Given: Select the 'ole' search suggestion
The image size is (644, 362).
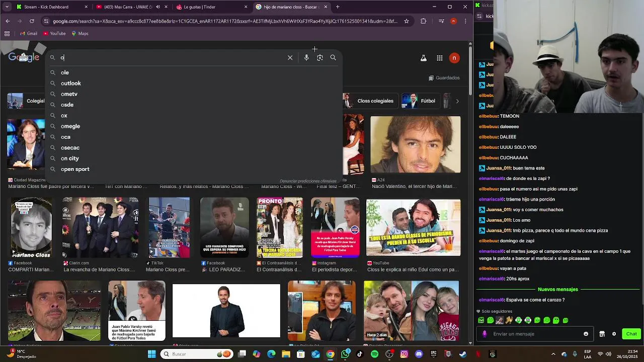Looking at the screenshot, I should [194, 72].
